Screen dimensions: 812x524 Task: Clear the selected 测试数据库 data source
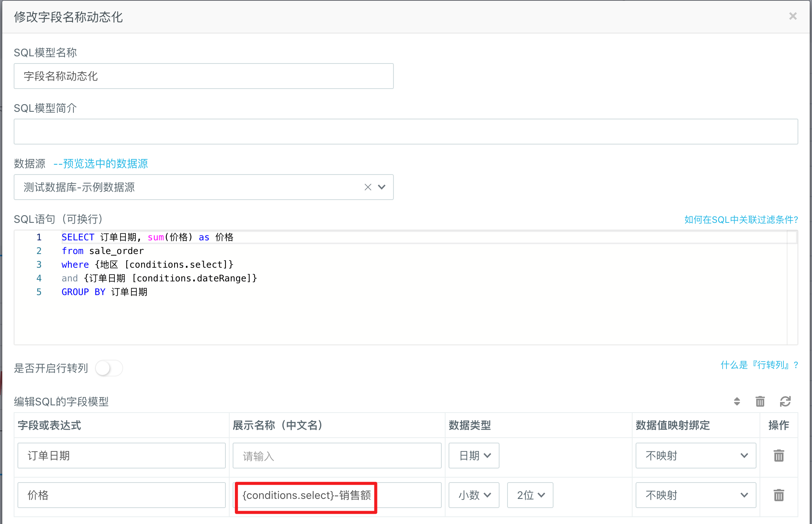coord(368,187)
